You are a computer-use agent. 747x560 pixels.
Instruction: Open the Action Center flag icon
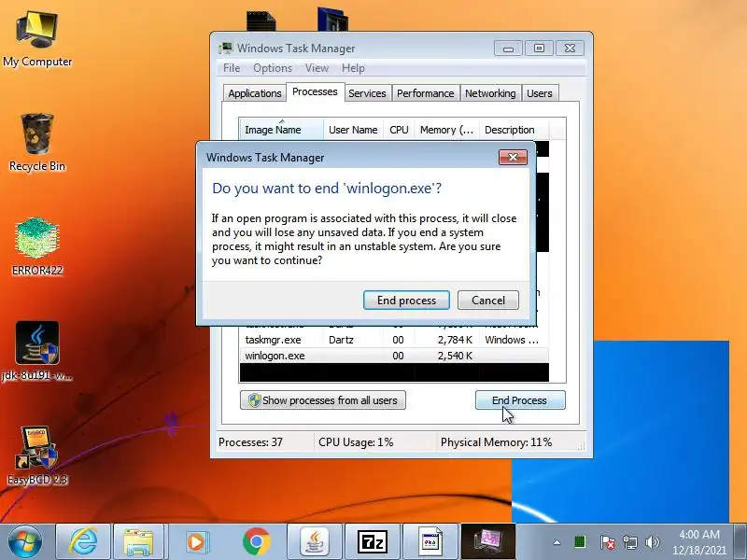(x=607, y=542)
